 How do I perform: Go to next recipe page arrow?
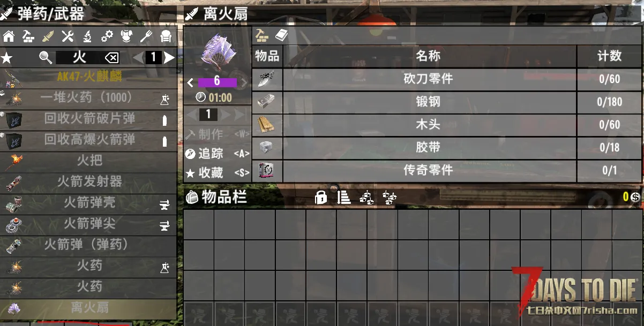click(169, 57)
